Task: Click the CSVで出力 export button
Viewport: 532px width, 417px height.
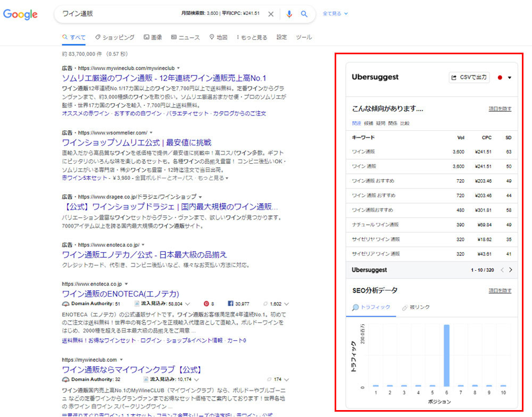Action: click(469, 77)
